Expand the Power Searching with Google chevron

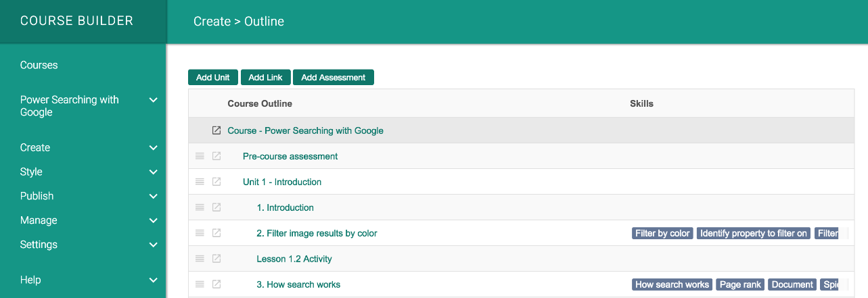click(x=153, y=100)
